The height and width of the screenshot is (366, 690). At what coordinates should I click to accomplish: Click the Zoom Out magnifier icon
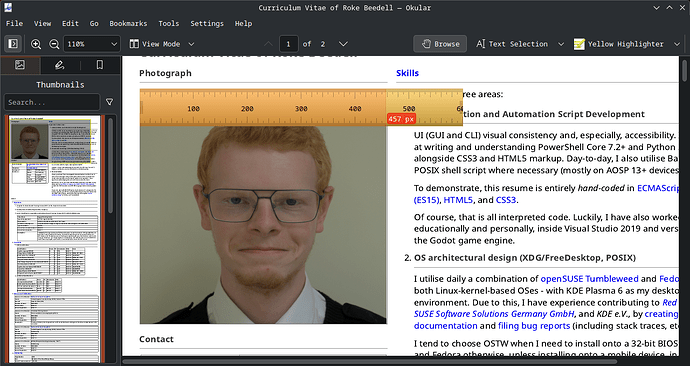pos(54,44)
